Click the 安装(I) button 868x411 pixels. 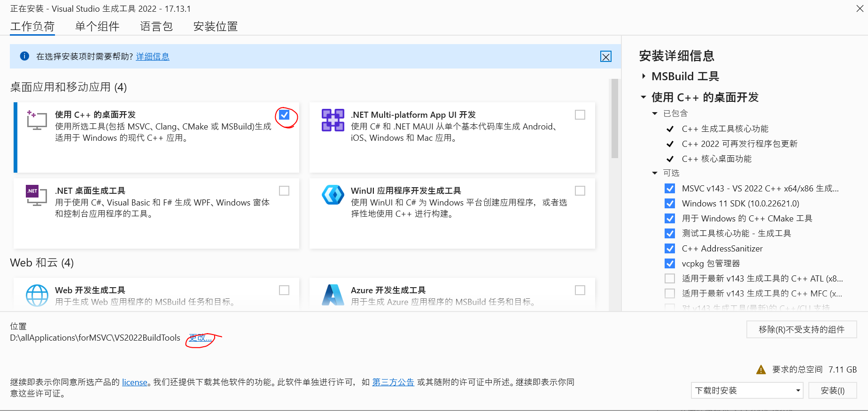click(x=833, y=390)
